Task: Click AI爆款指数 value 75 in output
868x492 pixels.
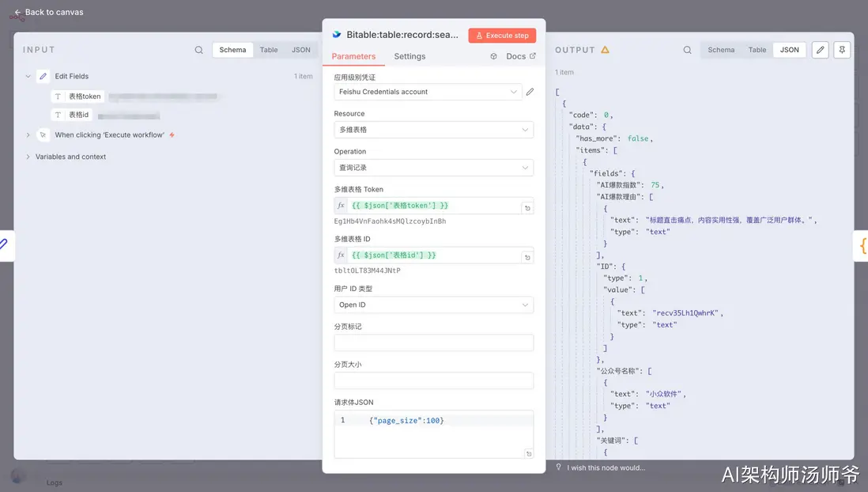Action: [655, 185]
